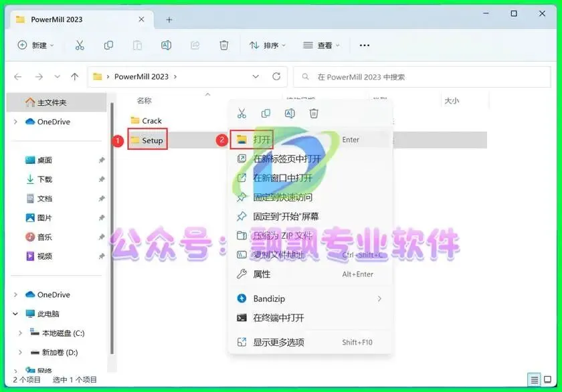562x392 pixels.
Task: Choose 复制文件地址
Action: 310,255
